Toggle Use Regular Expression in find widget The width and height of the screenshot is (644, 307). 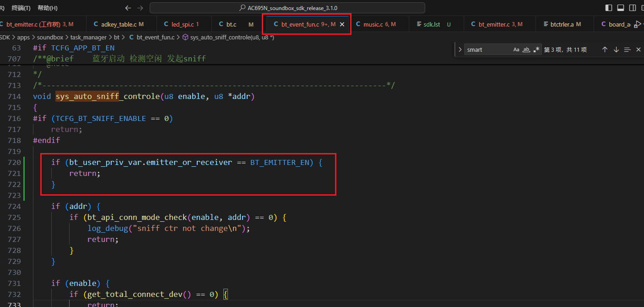(x=536, y=49)
